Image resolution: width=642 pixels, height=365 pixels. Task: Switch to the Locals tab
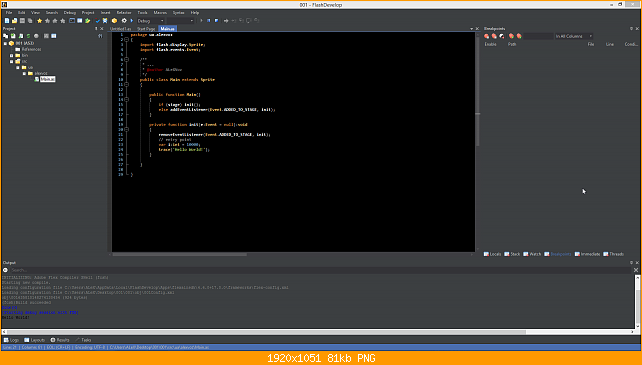click(493, 254)
